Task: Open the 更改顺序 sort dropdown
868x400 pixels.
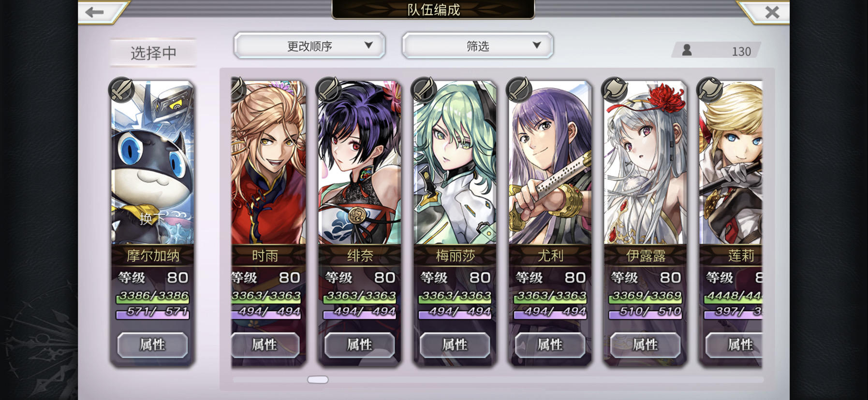Action: tap(309, 46)
